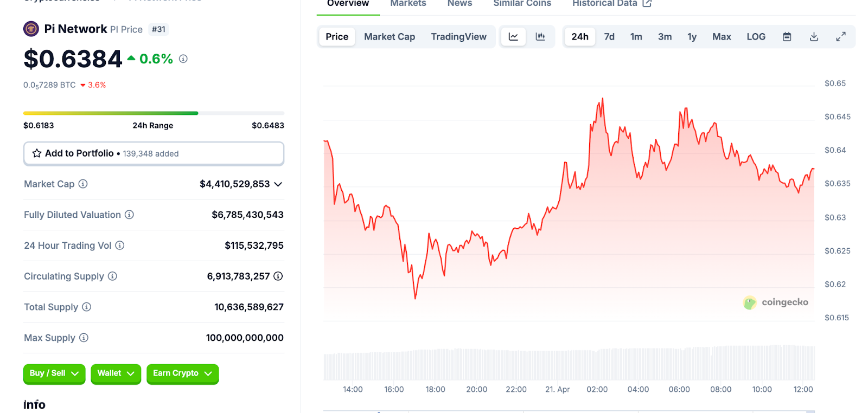Open the Overview tab
The width and height of the screenshot is (868, 413).
348,4
